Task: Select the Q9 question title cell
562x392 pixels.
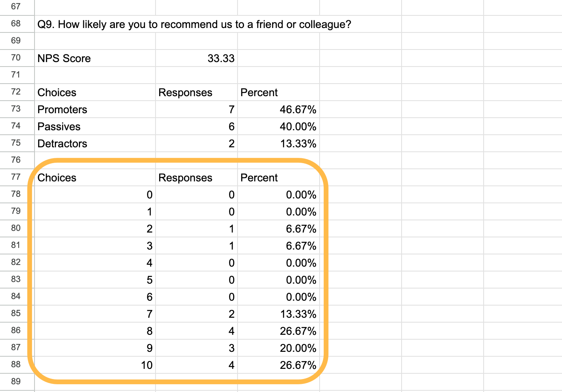Action: point(194,24)
